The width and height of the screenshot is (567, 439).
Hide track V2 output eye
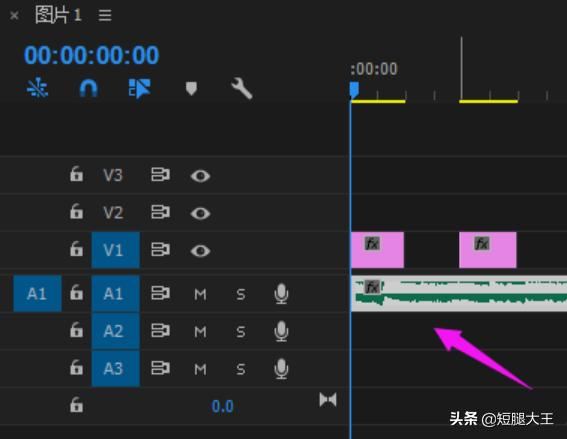click(x=200, y=213)
